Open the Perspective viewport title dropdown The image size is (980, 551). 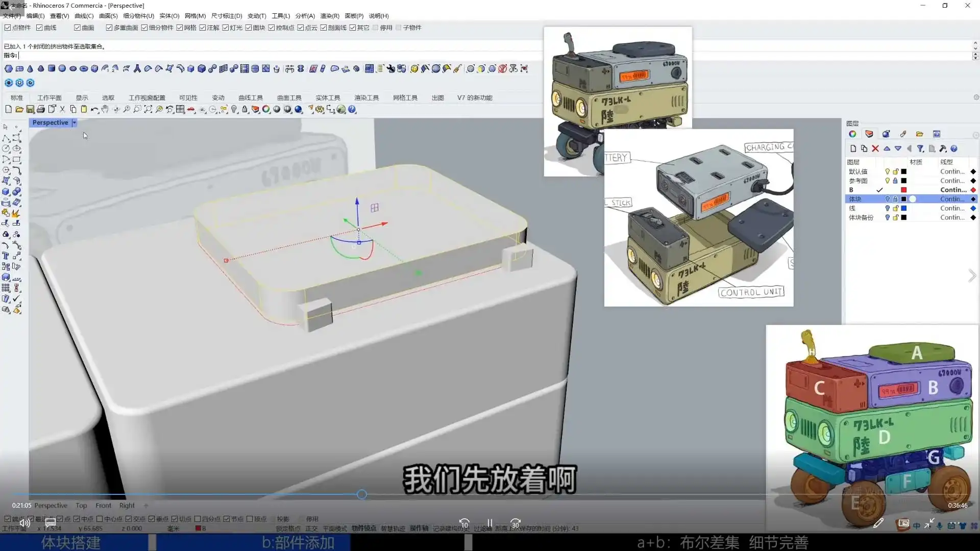coord(73,122)
